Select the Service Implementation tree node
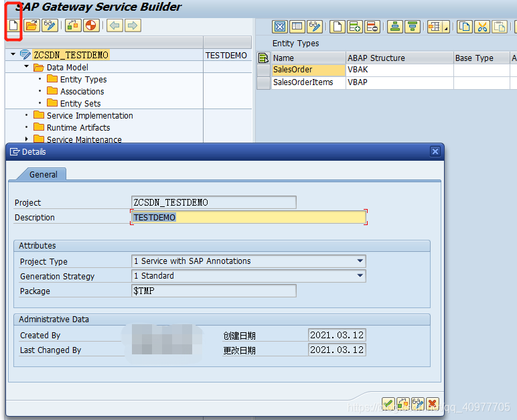The image size is (517, 420). tap(89, 115)
